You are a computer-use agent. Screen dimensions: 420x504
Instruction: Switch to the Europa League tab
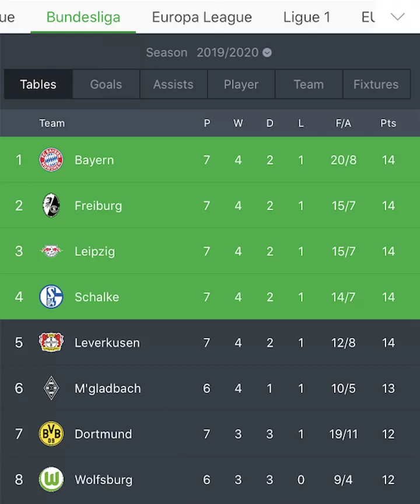202,17
